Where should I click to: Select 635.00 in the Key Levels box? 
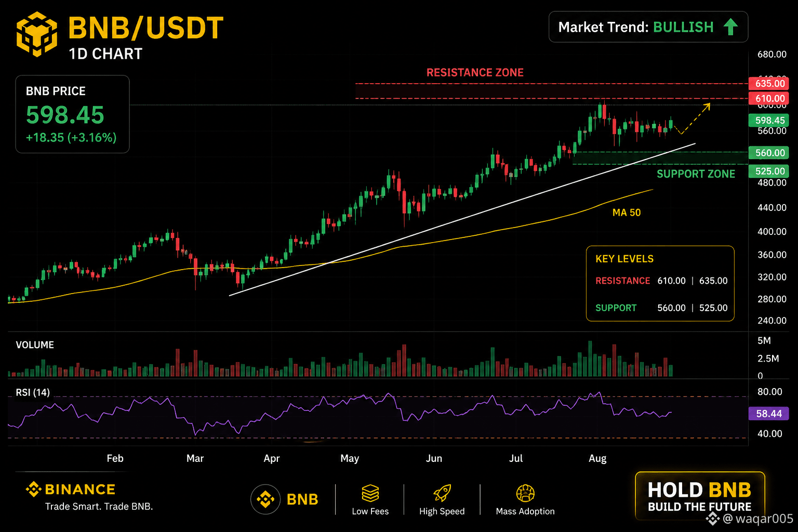[x=713, y=281]
